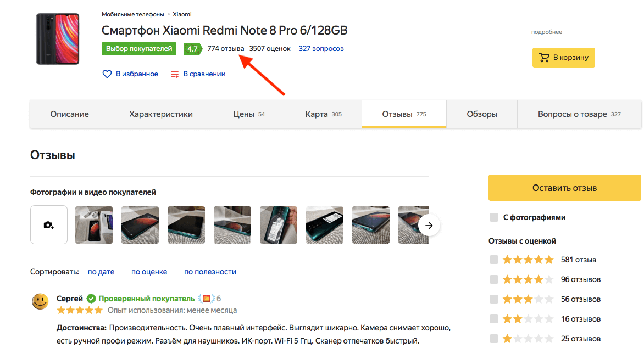Viewport: 644px width, 354px height.
Task: Click the five orange stars of Сергей's review
Action: pyautogui.click(x=79, y=310)
